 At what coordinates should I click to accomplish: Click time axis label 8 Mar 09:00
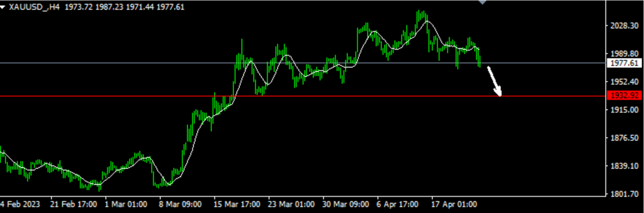(x=181, y=204)
